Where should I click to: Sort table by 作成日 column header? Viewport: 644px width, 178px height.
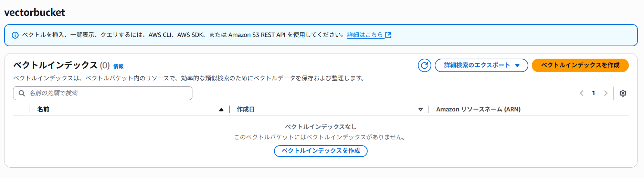pos(245,109)
